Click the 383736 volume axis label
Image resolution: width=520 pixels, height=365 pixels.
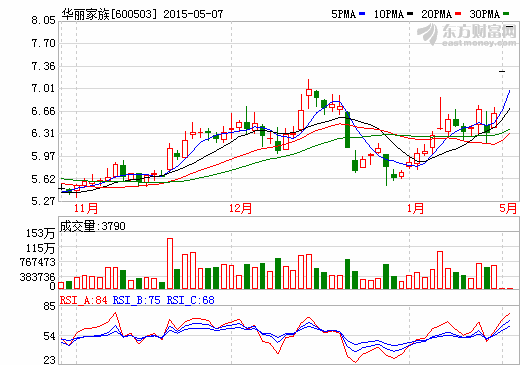pos(38,277)
